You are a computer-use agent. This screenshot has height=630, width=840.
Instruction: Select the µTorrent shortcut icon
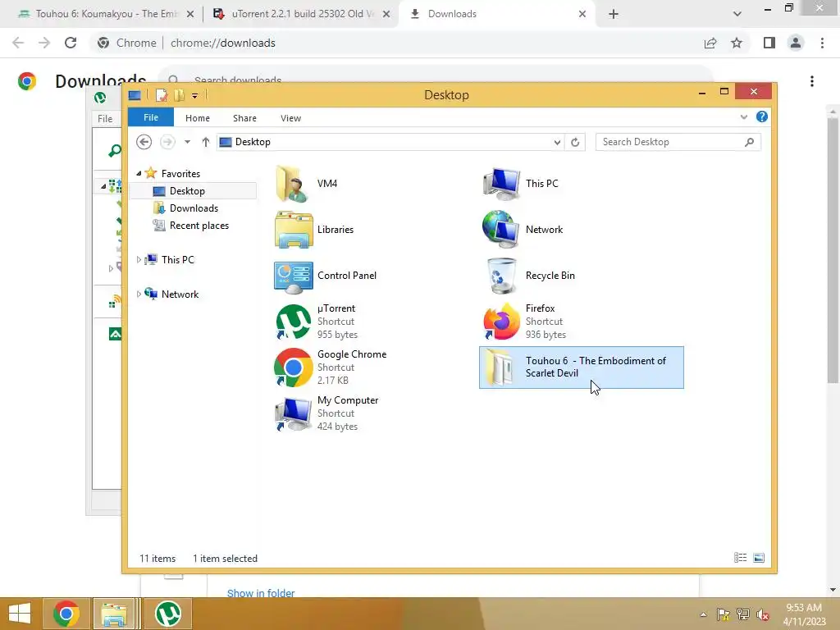point(293,322)
